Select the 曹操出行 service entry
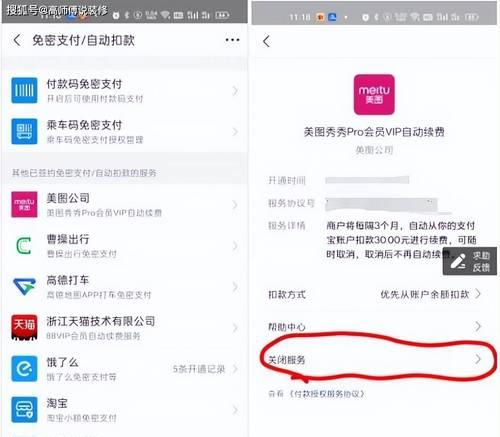 125,246
